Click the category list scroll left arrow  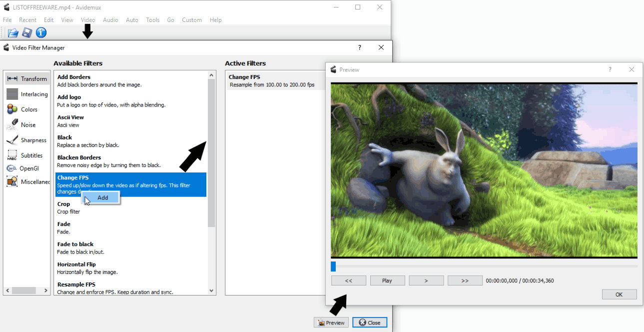[x=7, y=290]
